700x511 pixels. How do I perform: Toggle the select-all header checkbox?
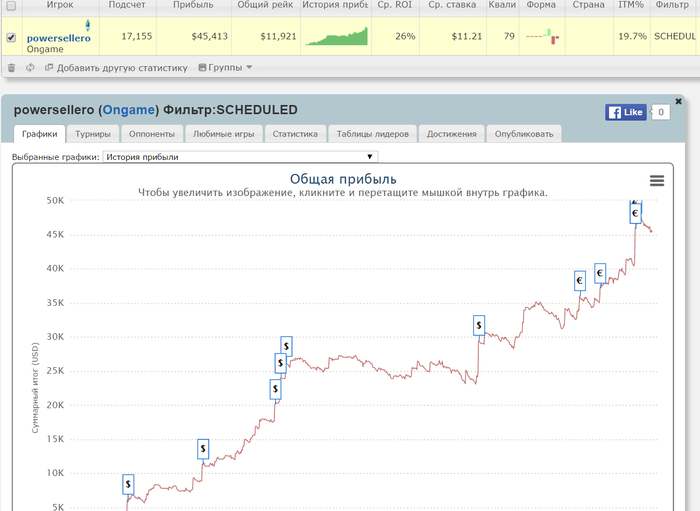(11, 5)
